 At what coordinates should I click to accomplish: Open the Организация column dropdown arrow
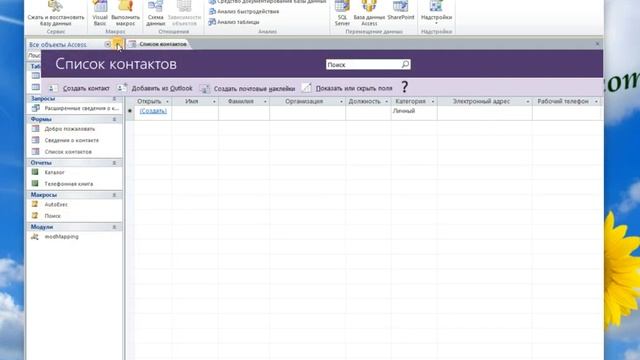click(x=341, y=102)
